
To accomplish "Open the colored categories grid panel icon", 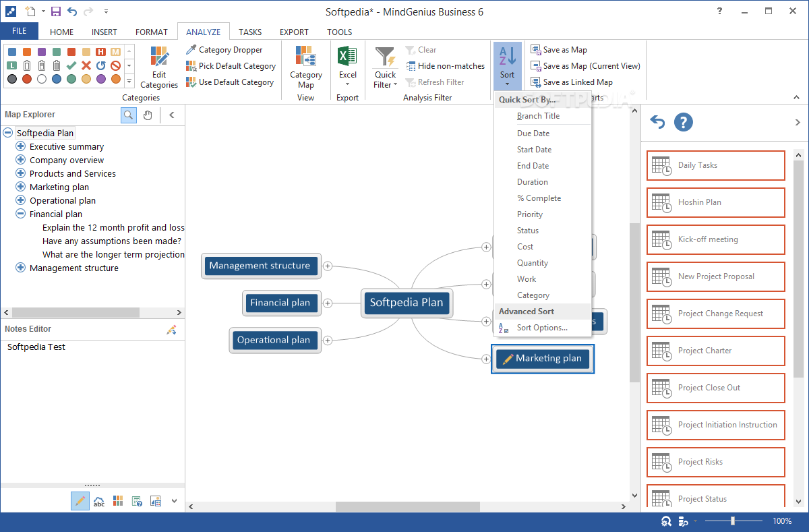I will point(118,501).
